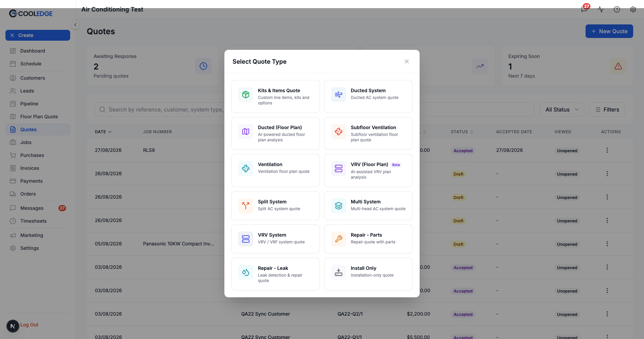Viewport: 644px width, 339px height.
Task: Select the Split System quote card title
Action: tap(272, 202)
